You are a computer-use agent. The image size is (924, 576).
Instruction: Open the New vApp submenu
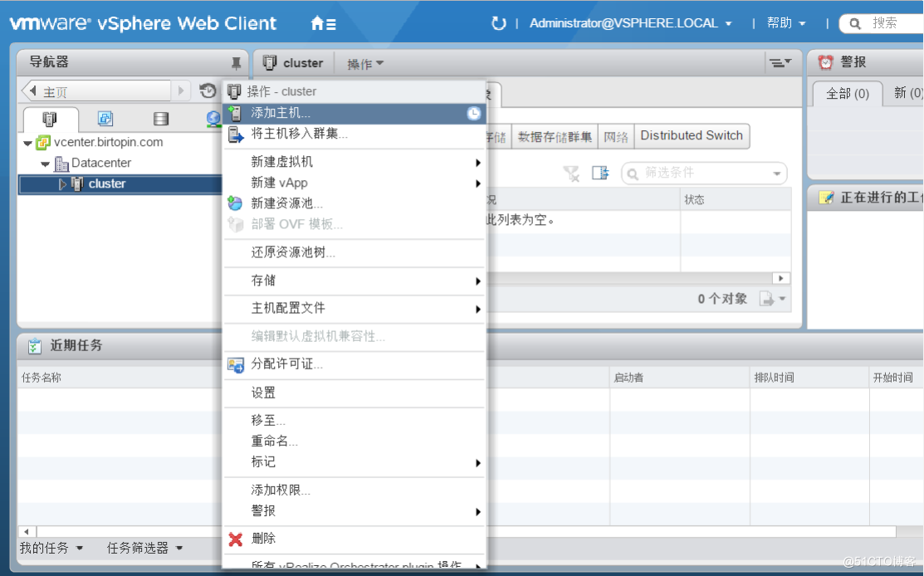point(354,183)
